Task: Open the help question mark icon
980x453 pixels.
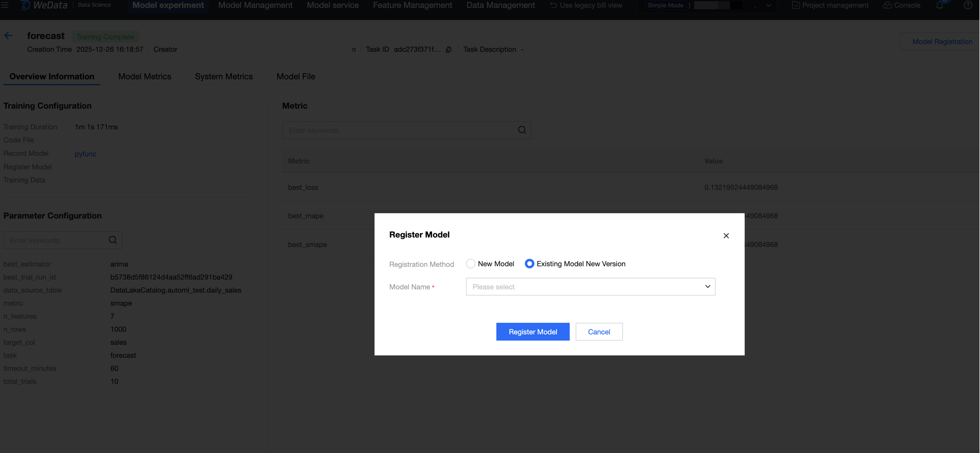Action: coord(968,5)
